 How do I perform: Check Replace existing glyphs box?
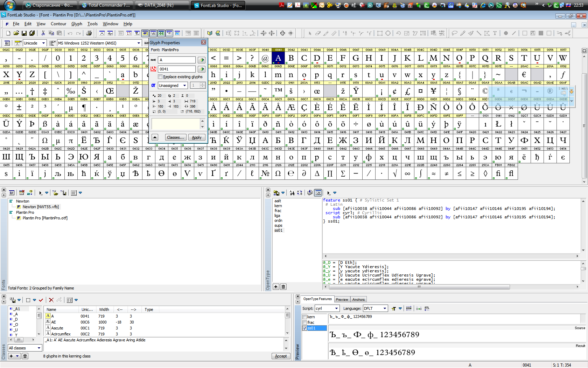tap(160, 77)
